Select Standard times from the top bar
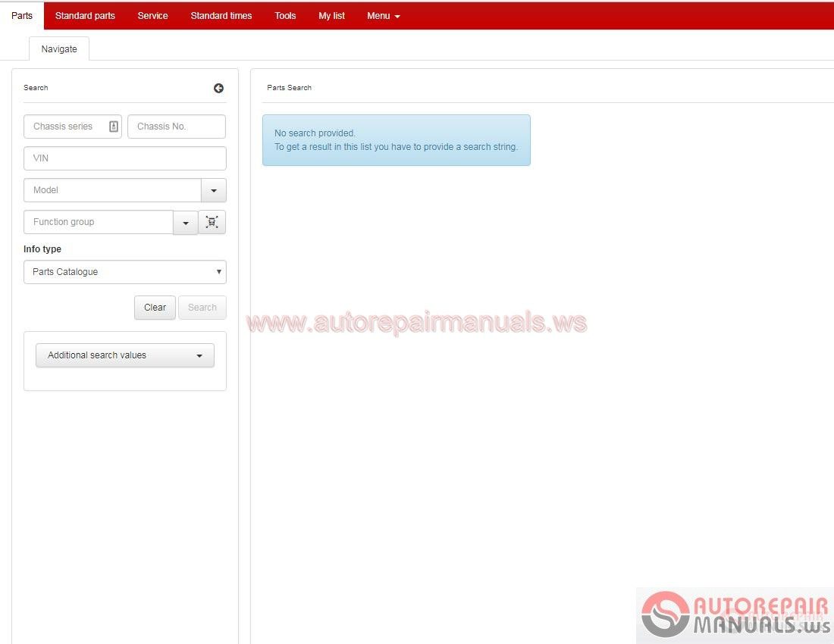The image size is (834, 644). click(221, 15)
